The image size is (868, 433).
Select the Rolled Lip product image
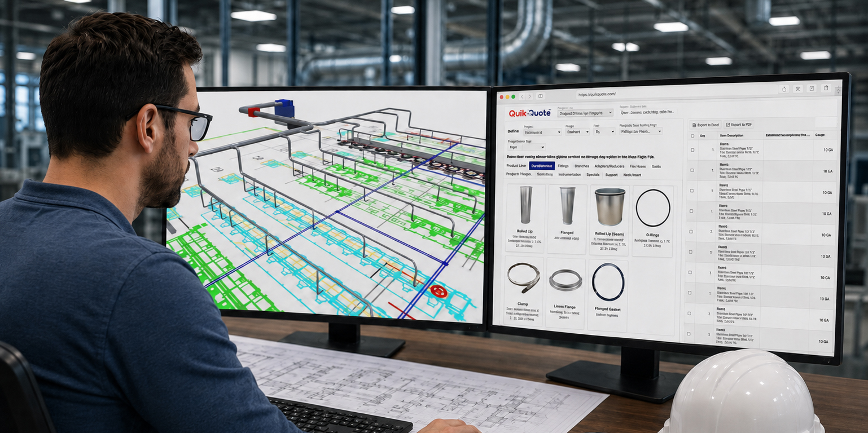coord(526,205)
